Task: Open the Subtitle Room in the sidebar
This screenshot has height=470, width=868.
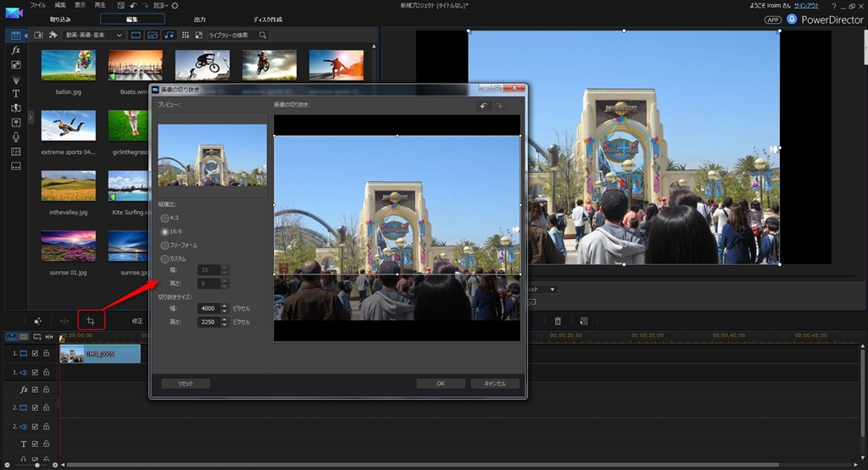Action: (x=16, y=166)
